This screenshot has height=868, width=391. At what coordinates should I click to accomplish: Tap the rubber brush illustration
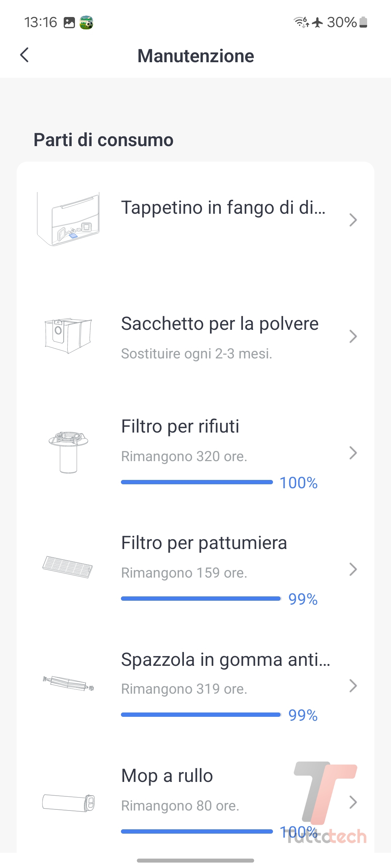pyautogui.click(x=68, y=684)
